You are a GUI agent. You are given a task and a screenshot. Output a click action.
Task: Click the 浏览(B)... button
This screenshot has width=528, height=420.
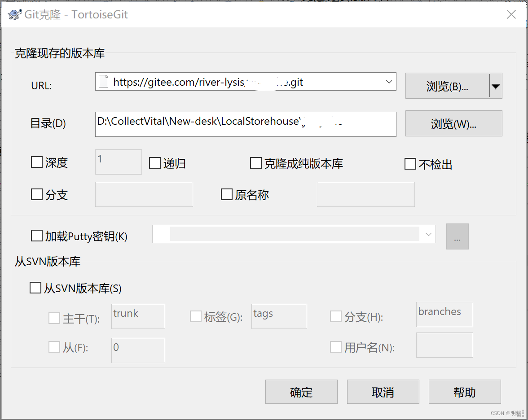coord(447,86)
